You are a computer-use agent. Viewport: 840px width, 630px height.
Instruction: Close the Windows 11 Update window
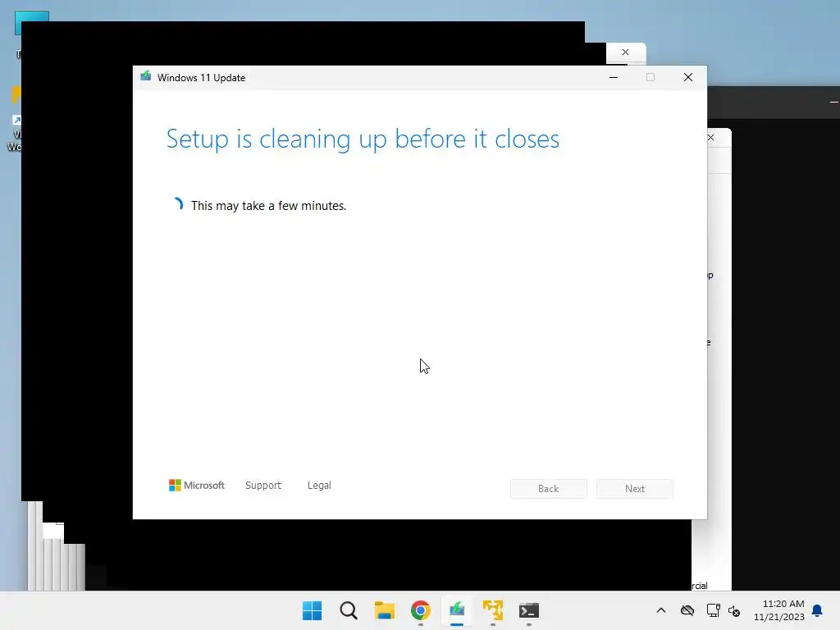click(688, 77)
